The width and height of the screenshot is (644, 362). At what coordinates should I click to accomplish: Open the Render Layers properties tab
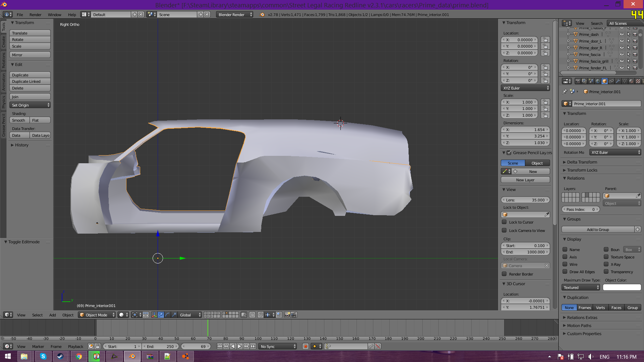584,81
